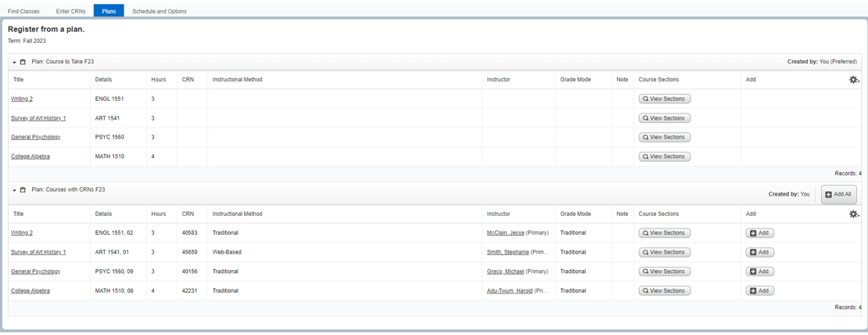The height and width of the screenshot is (335, 868).
Task: Open Survey of Art History 1 in CRNs plan
Action: click(x=38, y=252)
